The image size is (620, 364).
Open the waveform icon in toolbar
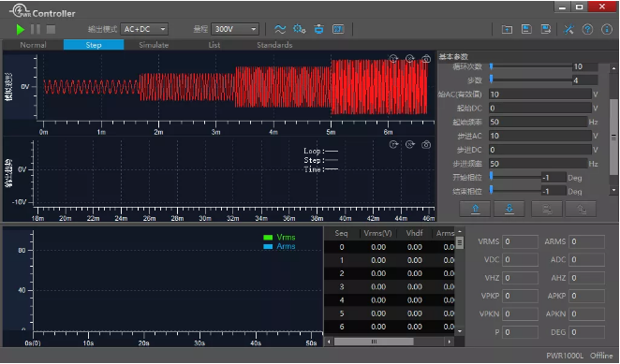[280, 29]
